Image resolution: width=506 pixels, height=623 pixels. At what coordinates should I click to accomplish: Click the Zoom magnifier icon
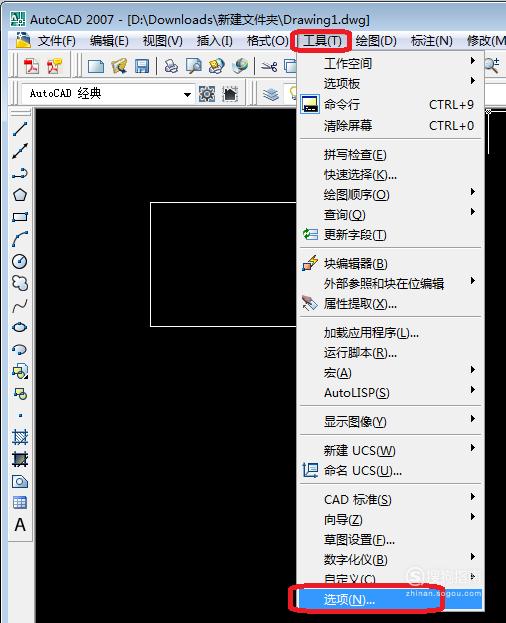[x=492, y=66]
